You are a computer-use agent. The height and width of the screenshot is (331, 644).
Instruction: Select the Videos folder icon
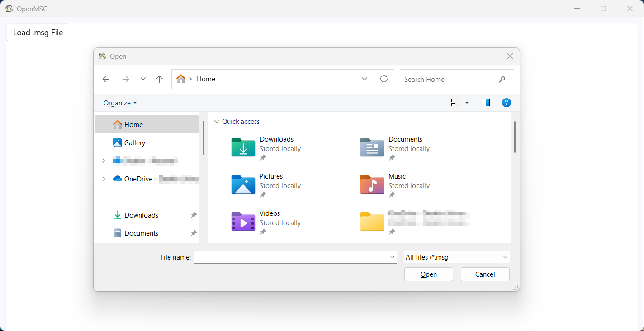pyautogui.click(x=243, y=222)
